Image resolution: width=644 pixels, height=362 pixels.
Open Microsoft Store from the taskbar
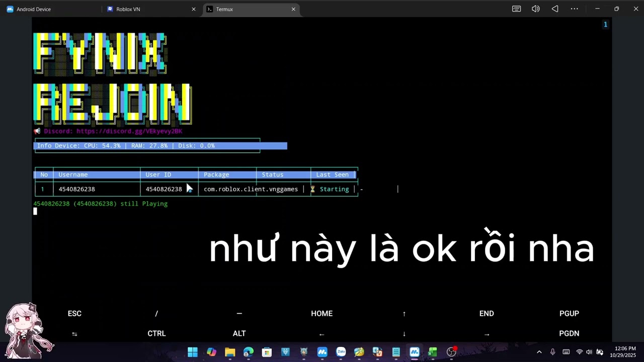pos(267,352)
